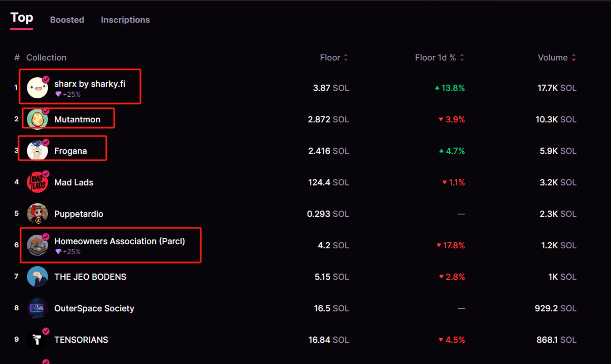Screen dimensions: 611x364
Task: Sort by Floor 1d % arrows
Action: 462,57
